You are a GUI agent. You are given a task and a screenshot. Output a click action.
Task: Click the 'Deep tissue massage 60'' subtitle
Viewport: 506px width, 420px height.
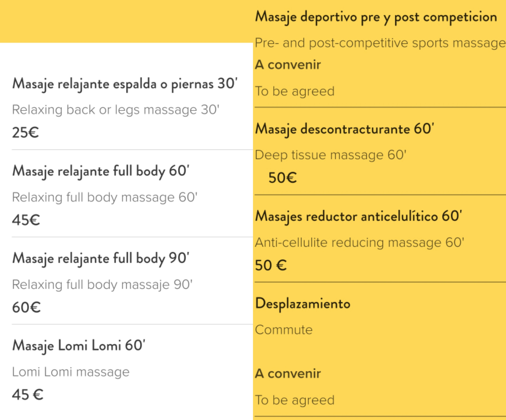coord(331,155)
